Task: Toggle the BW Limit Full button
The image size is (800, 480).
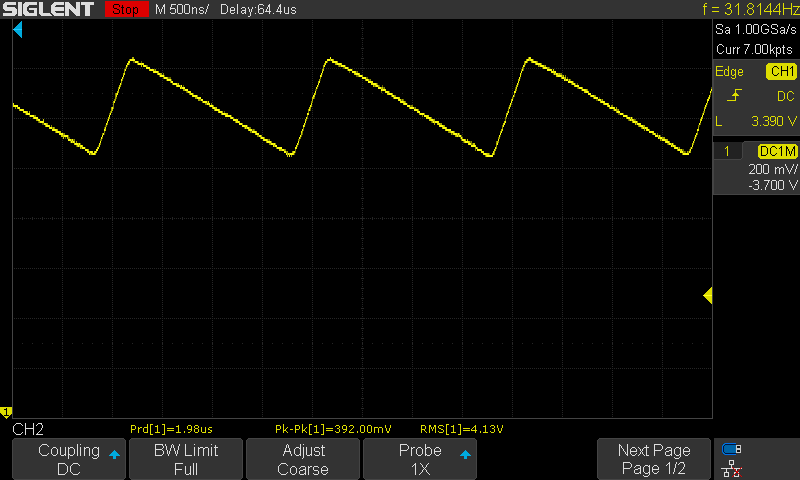Action: (x=186, y=459)
